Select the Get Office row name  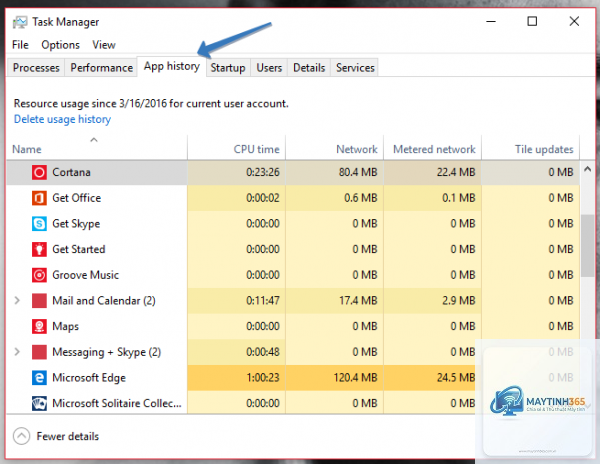pyautogui.click(x=77, y=198)
